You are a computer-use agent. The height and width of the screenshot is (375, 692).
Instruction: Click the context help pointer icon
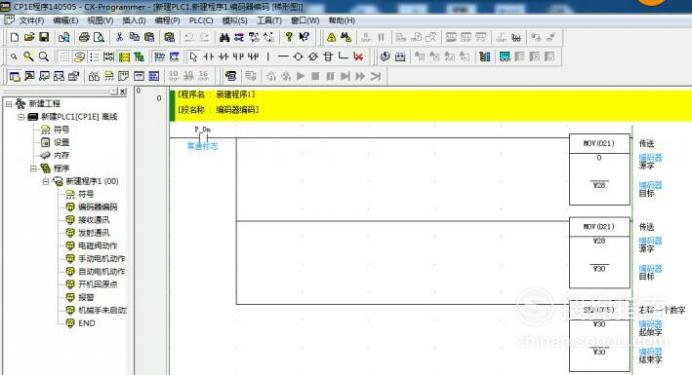pos(304,37)
